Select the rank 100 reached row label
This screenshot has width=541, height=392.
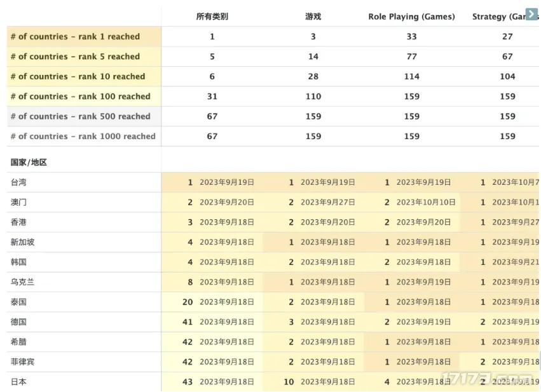point(80,97)
